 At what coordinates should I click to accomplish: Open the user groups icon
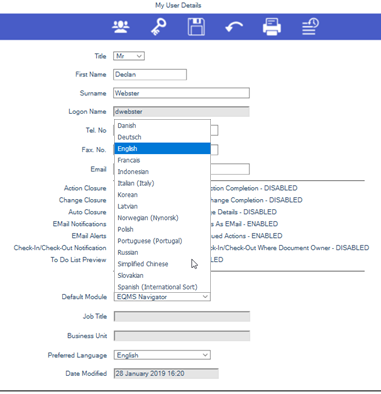coord(121,27)
